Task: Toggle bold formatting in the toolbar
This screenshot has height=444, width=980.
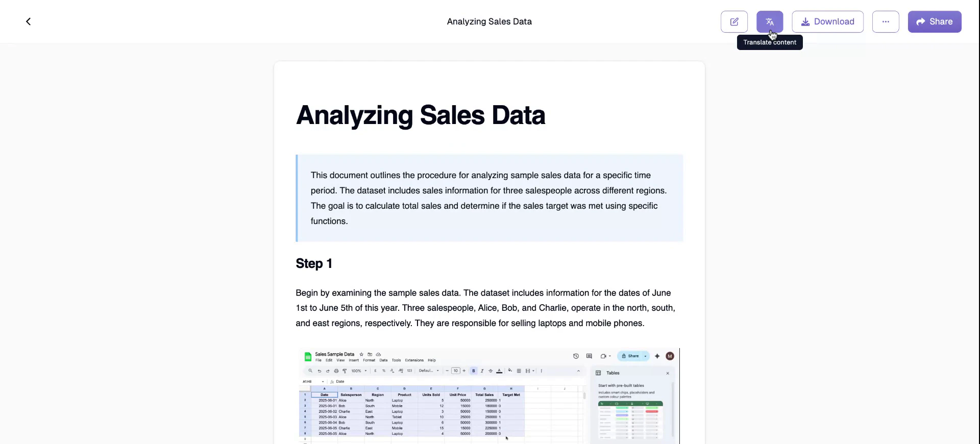Action: [473, 371]
